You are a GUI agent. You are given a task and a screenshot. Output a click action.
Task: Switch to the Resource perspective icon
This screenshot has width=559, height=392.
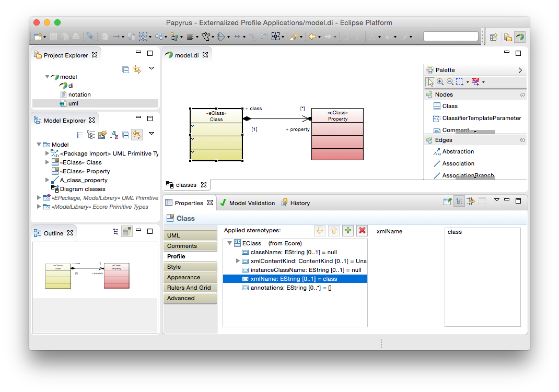(x=508, y=37)
